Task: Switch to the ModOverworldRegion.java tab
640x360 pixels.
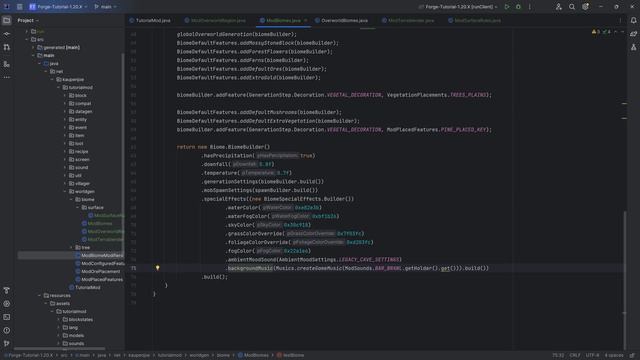Action: [x=215, y=20]
